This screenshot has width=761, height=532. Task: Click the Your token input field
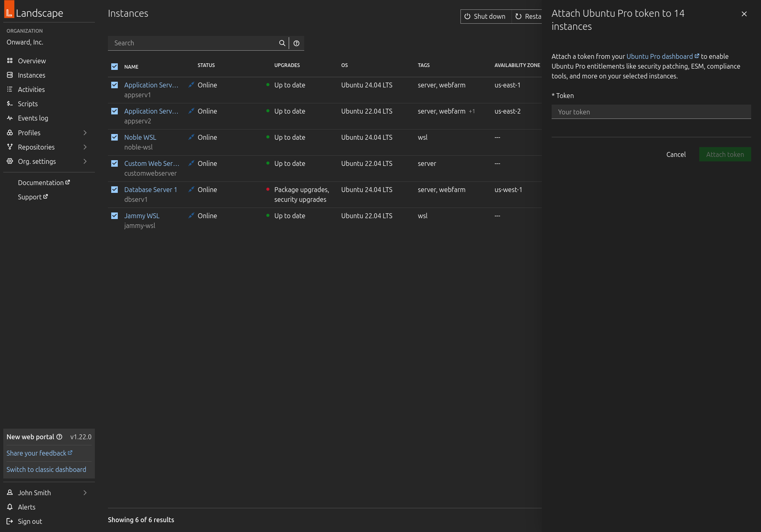click(x=651, y=112)
